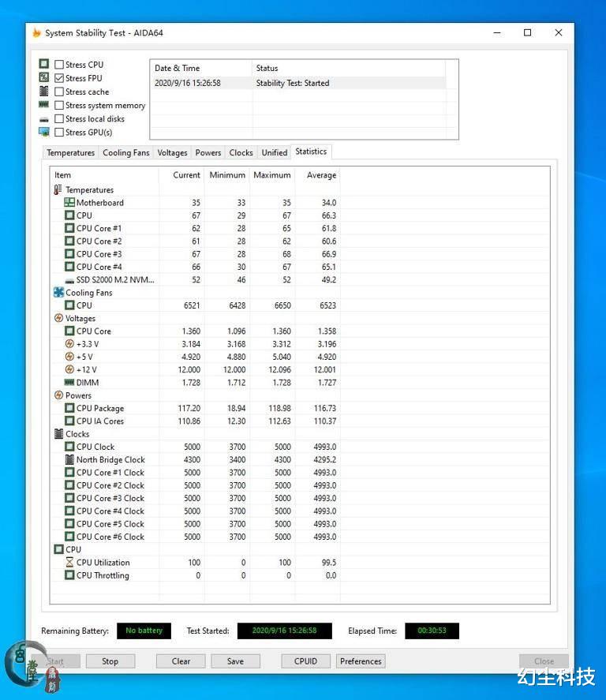The height and width of the screenshot is (700, 606).
Task: Click the Status log column header
Action: [x=349, y=69]
